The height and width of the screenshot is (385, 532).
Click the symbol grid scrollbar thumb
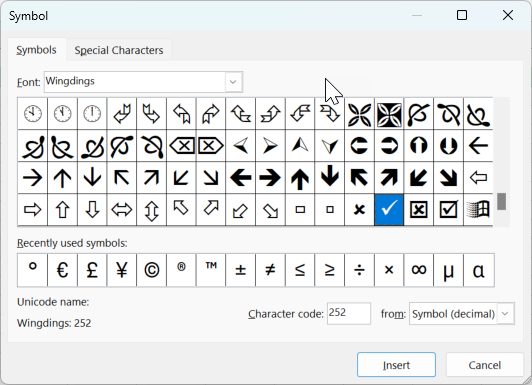[x=501, y=201]
